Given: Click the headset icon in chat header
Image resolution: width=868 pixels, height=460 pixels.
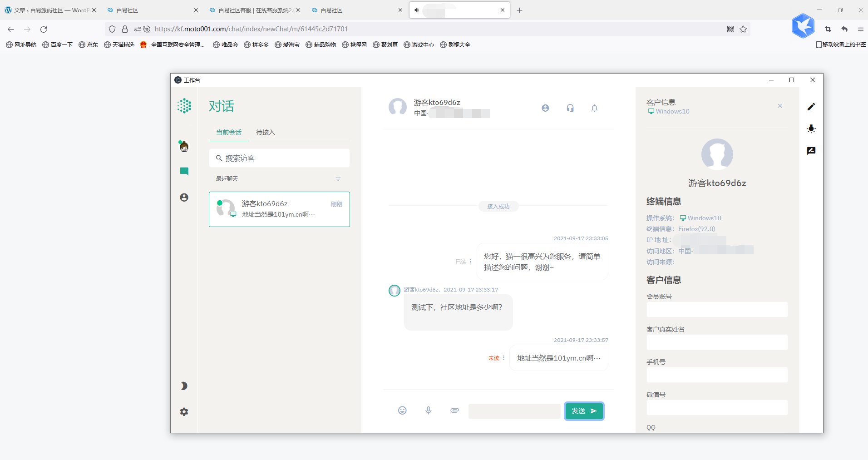Looking at the screenshot, I should coord(570,108).
